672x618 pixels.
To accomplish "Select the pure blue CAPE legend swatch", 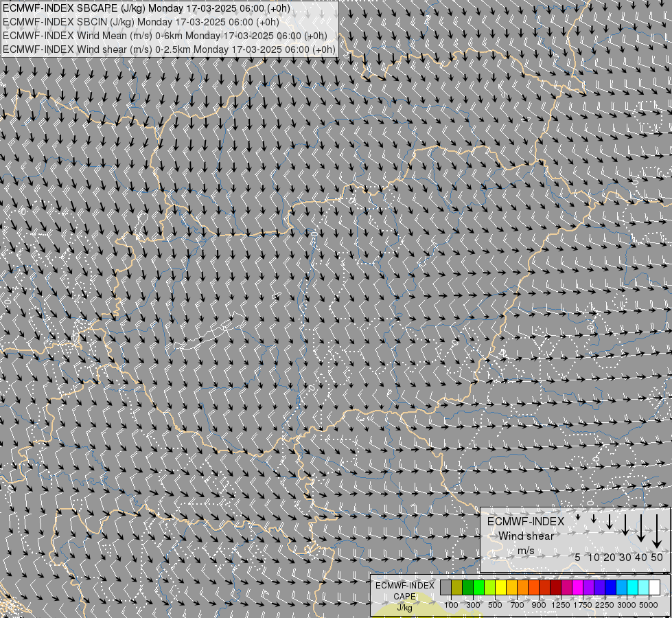I will pos(611,587).
